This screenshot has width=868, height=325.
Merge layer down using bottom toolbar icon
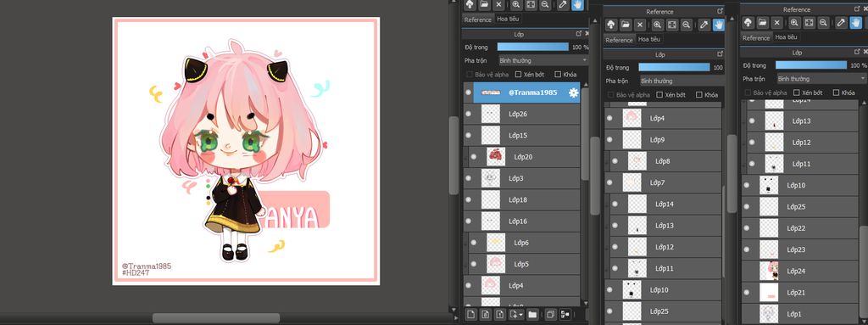[x=565, y=315]
